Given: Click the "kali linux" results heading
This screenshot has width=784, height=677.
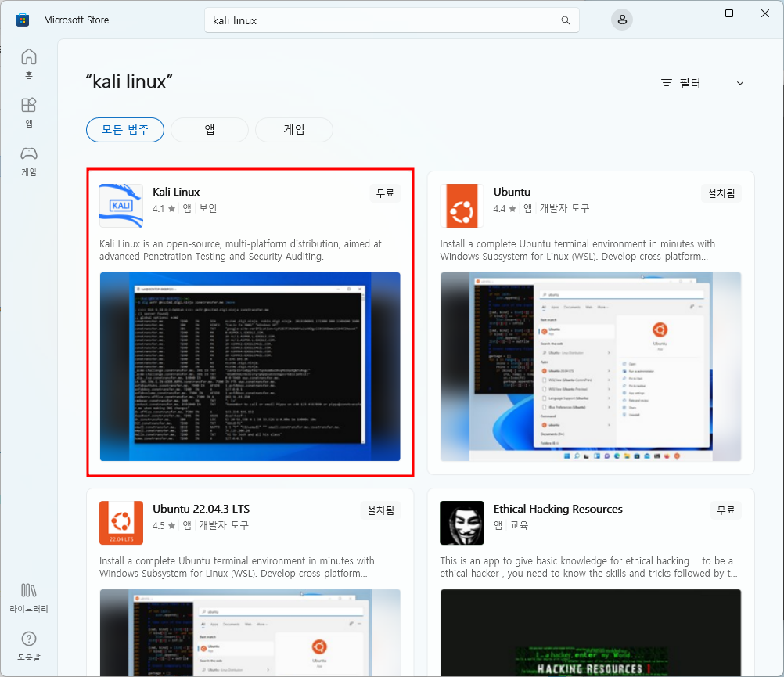Looking at the screenshot, I should click(x=129, y=81).
